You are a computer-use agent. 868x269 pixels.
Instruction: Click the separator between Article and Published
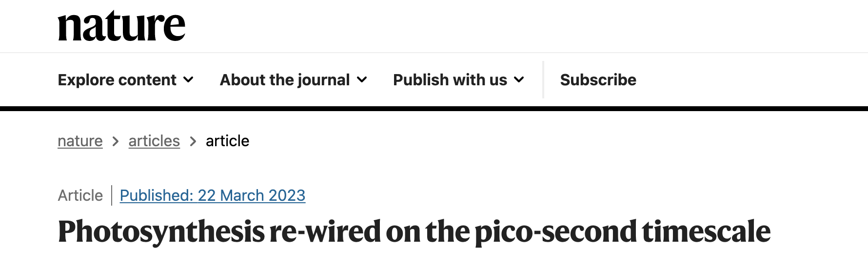click(x=112, y=195)
